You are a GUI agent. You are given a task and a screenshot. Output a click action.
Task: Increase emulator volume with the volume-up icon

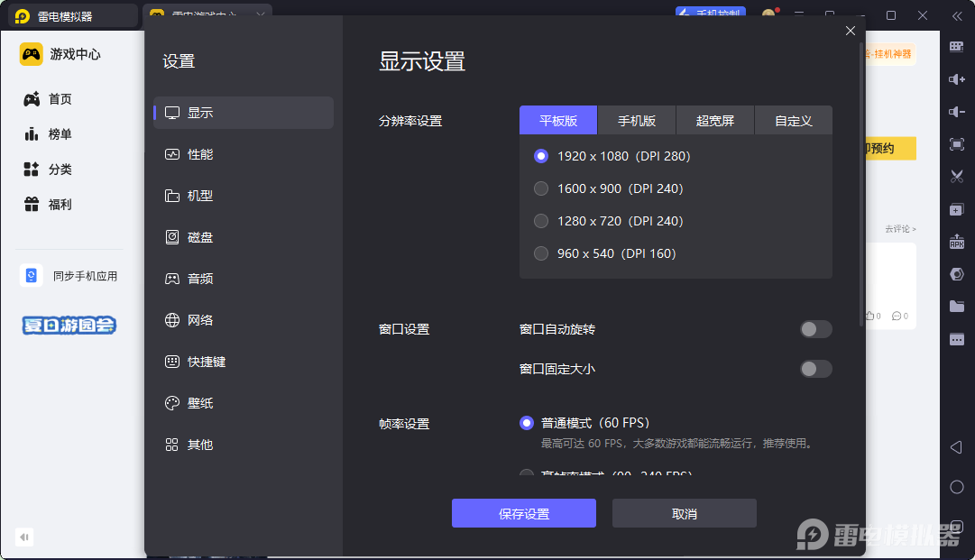[957, 79]
